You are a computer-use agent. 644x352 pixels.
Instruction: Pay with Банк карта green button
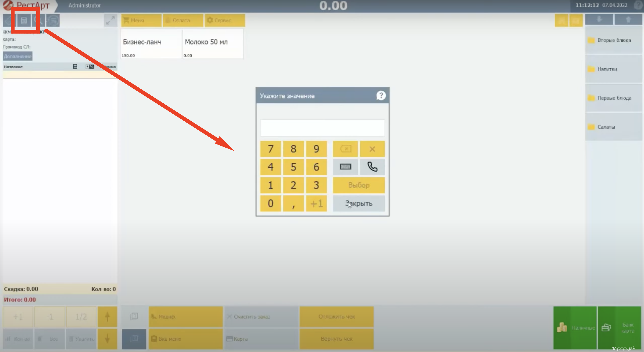click(619, 327)
